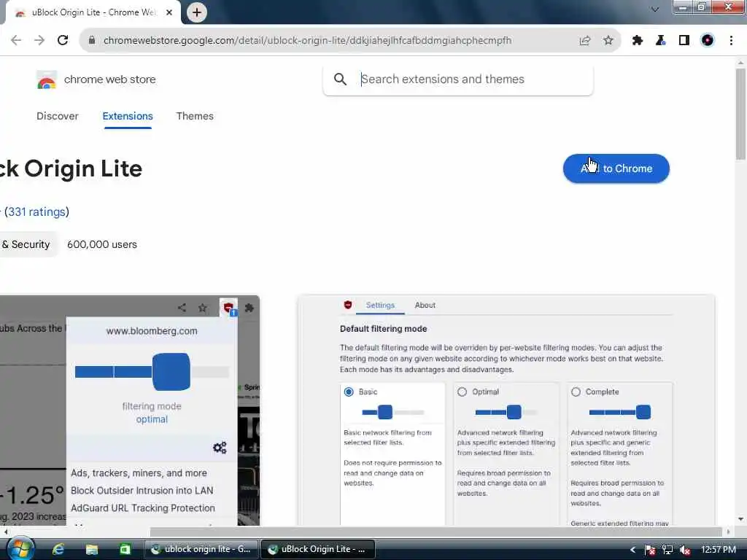Click www.bloomberg.com in the popup screenshot
The image size is (747, 560).
152,331
